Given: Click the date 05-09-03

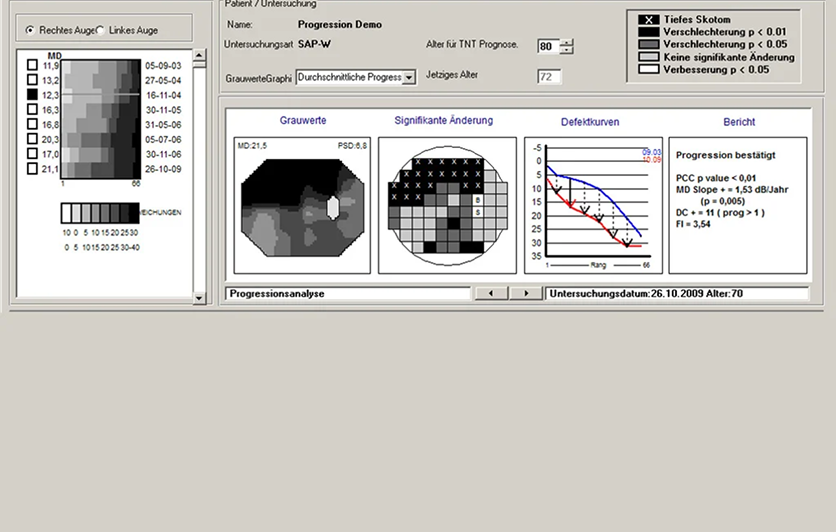Looking at the screenshot, I should (163, 66).
